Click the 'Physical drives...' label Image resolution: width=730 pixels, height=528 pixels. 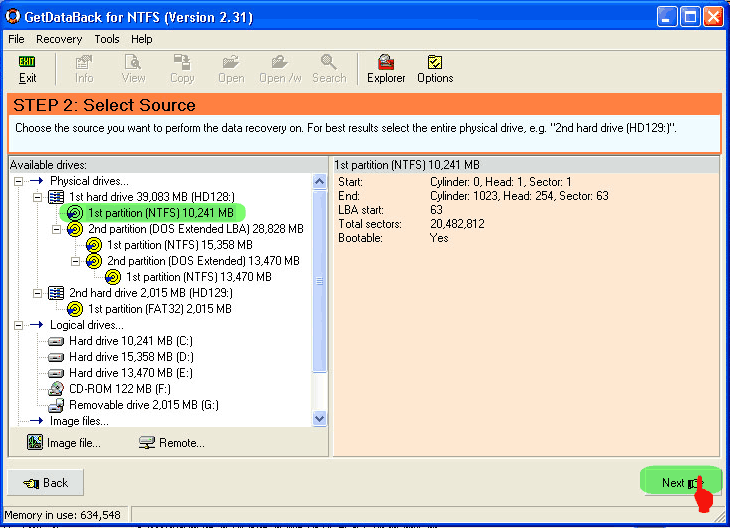[x=89, y=181]
